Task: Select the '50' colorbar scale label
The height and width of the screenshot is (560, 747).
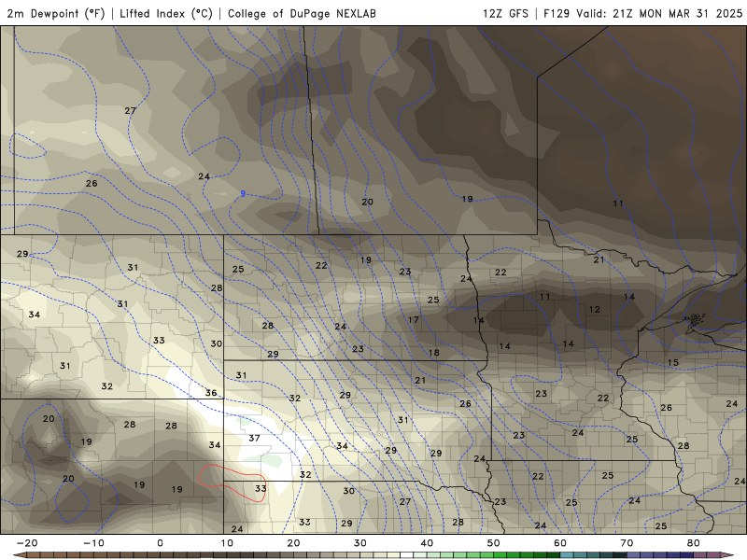Action: tap(494, 543)
